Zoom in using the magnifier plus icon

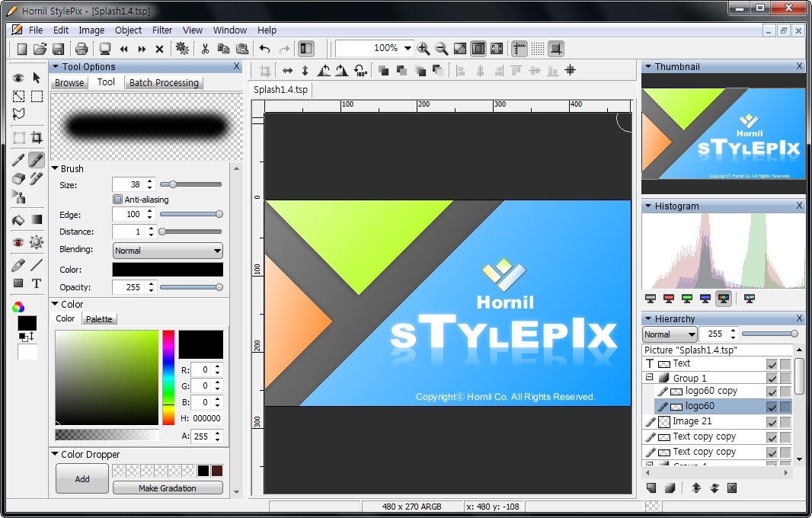[x=423, y=49]
